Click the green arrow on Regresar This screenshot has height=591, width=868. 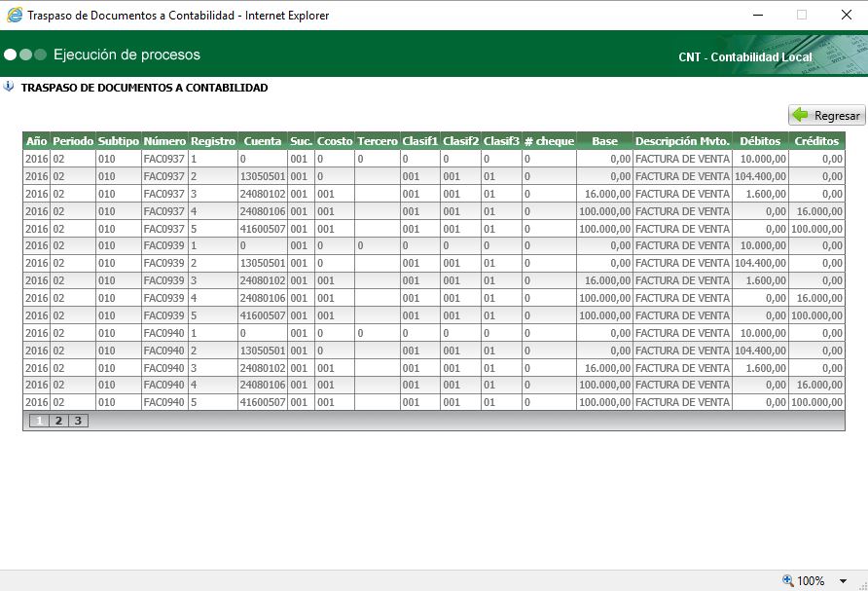coord(800,115)
